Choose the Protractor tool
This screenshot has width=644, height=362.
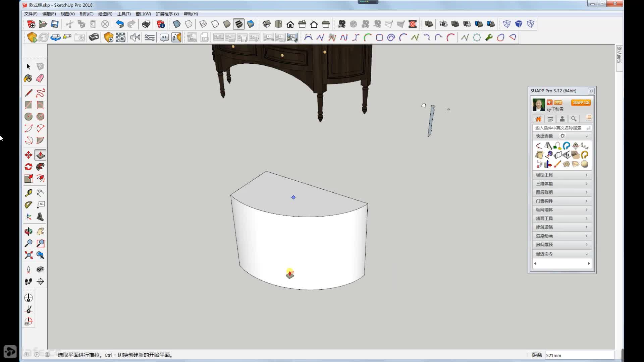pyautogui.click(x=29, y=205)
